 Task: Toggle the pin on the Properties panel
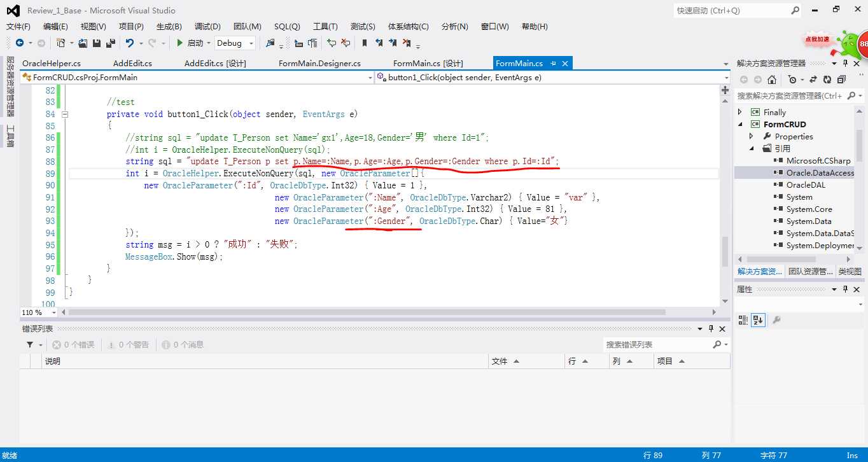(845, 289)
